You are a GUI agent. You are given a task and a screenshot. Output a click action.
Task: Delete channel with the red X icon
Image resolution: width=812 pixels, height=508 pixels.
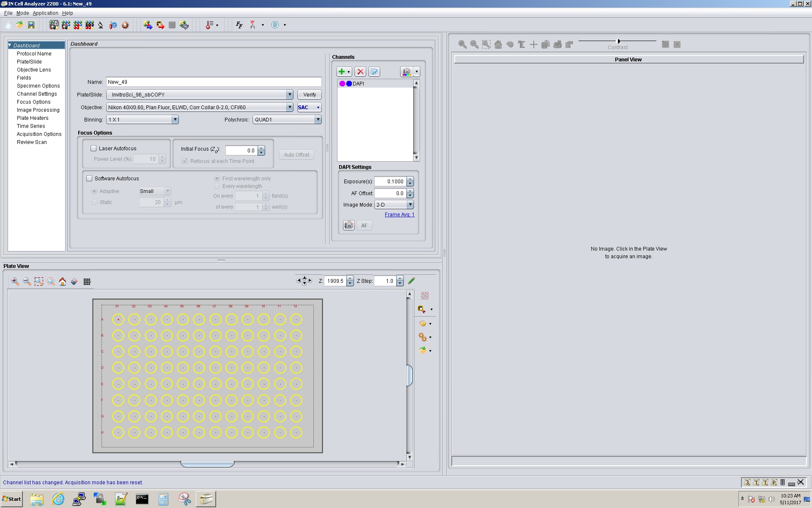[x=360, y=72]
